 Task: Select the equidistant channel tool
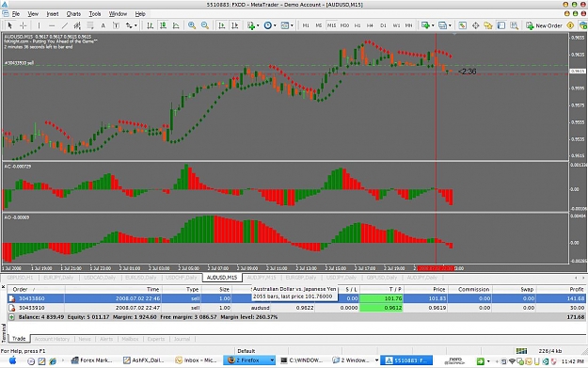[x=77, y=25]
